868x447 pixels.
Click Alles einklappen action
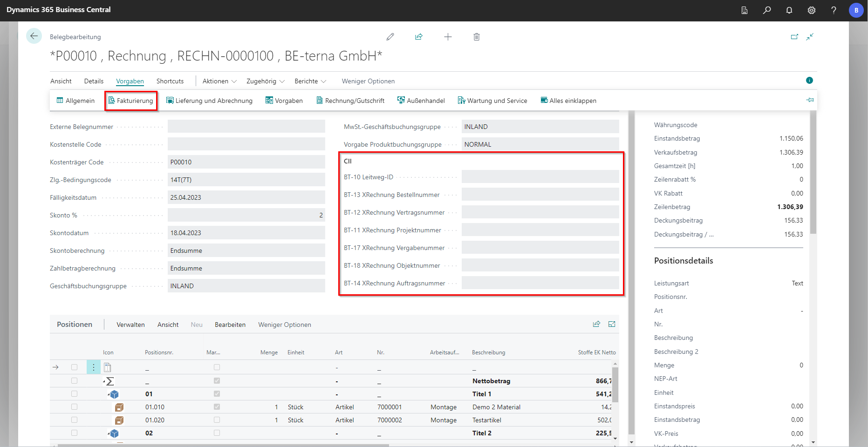pyautogui.click(x=568, y=101)
